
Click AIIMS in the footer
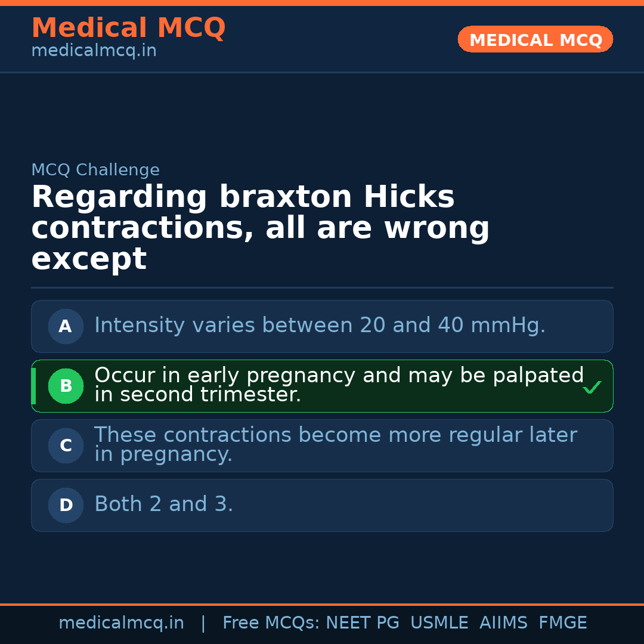[503, 623]
